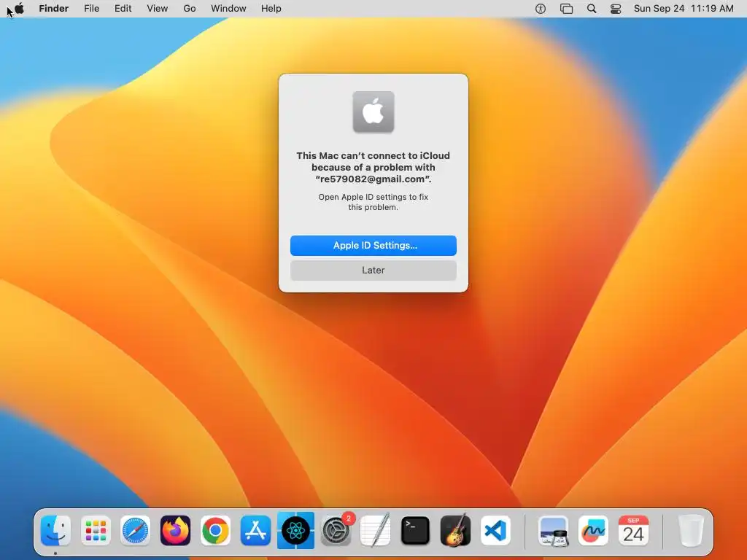Open the View menu
Image resolution: width=747 pixels, height=560 pixels.
(158, 9)
